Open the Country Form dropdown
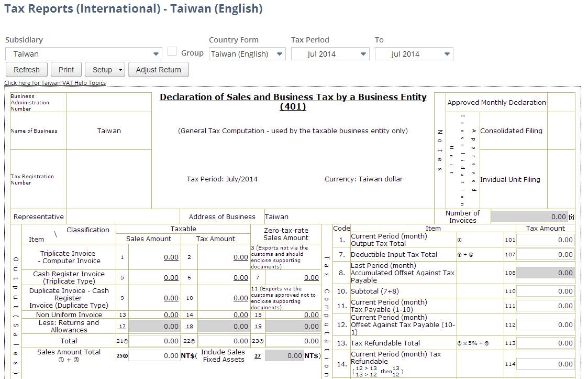The image size is (588, 379). (279, 53)
